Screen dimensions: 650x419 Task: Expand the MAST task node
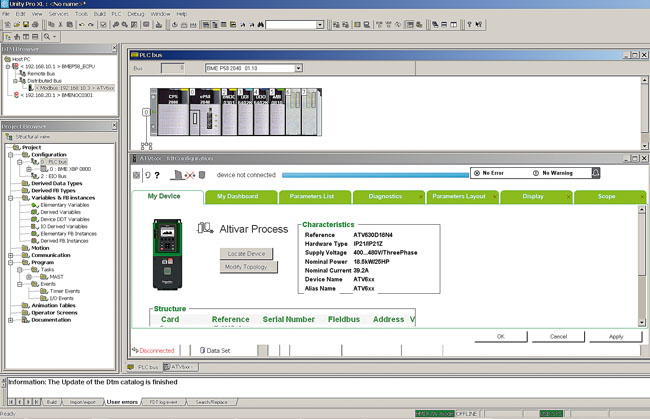[29, 277]
